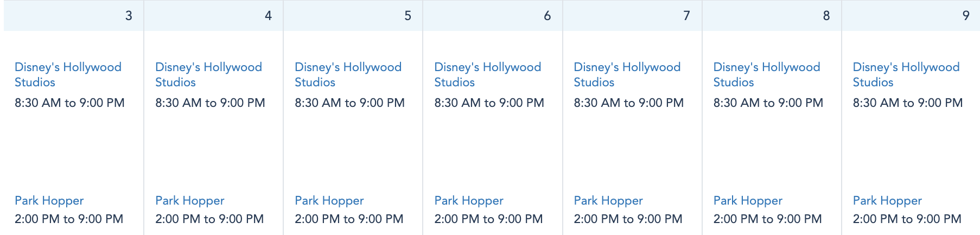This screenshot has width=980, height=235.
Task: Select the day 6 date header
Action: coord(547,16)
